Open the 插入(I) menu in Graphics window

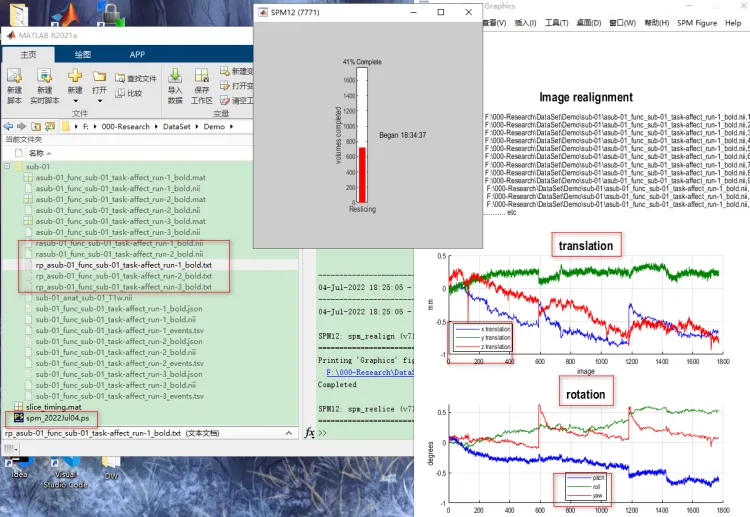click(x=525, y=23)
